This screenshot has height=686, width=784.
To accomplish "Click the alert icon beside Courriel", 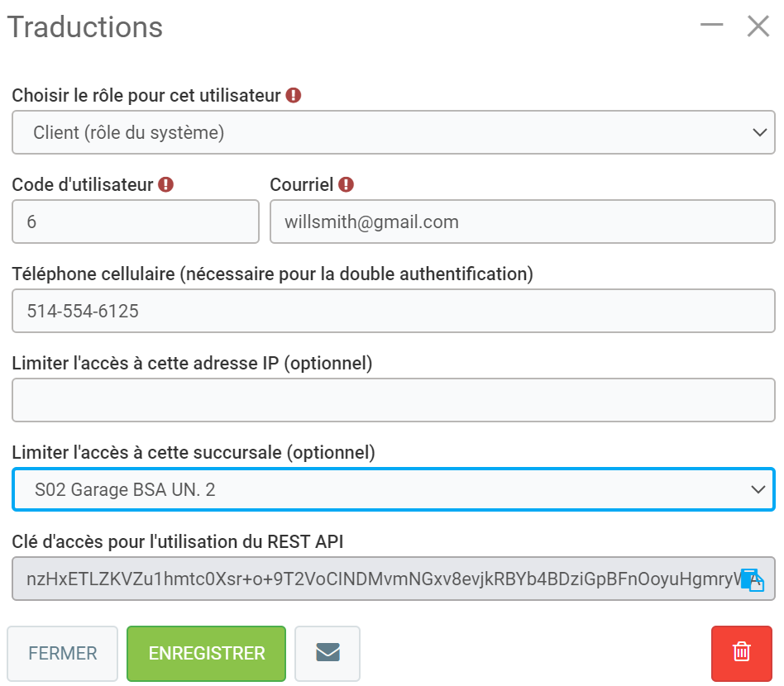I will pyautogui.click(x=346, y=184).
